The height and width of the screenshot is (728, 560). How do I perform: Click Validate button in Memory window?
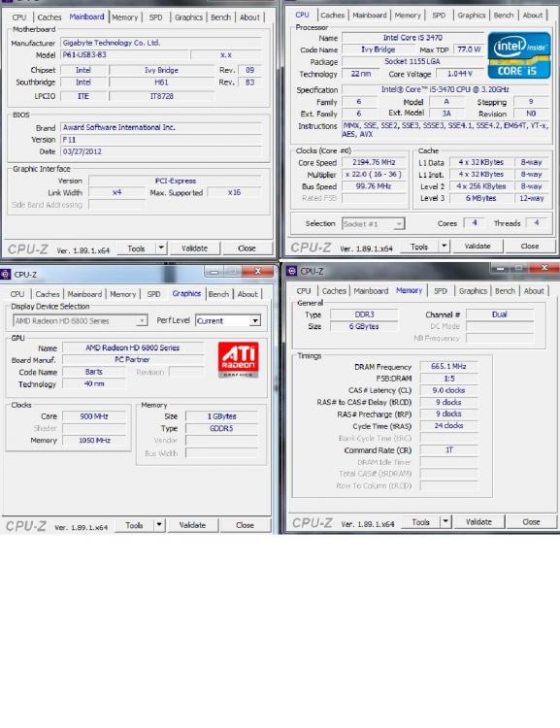[x=478, y=522]
